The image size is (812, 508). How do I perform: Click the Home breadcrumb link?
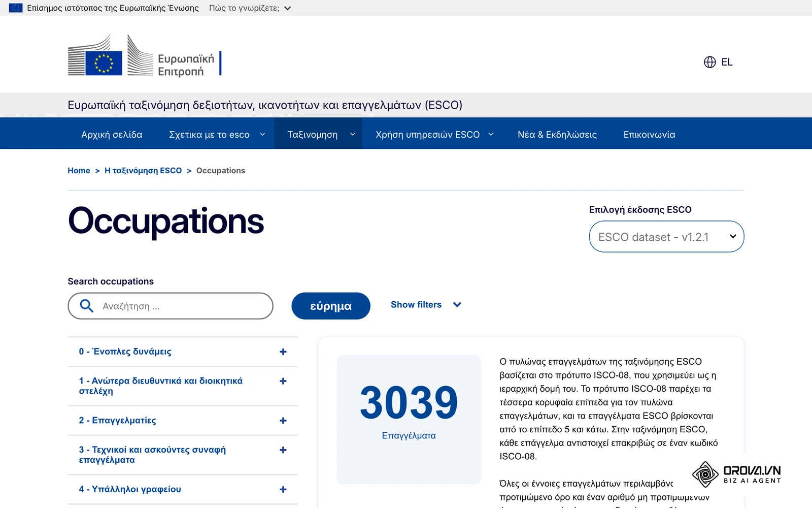[x=79, y=171]
